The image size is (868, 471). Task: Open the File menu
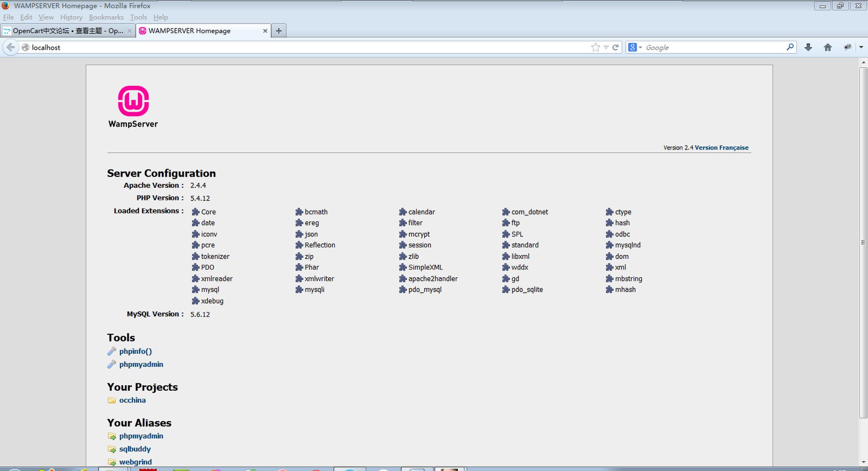8,17
